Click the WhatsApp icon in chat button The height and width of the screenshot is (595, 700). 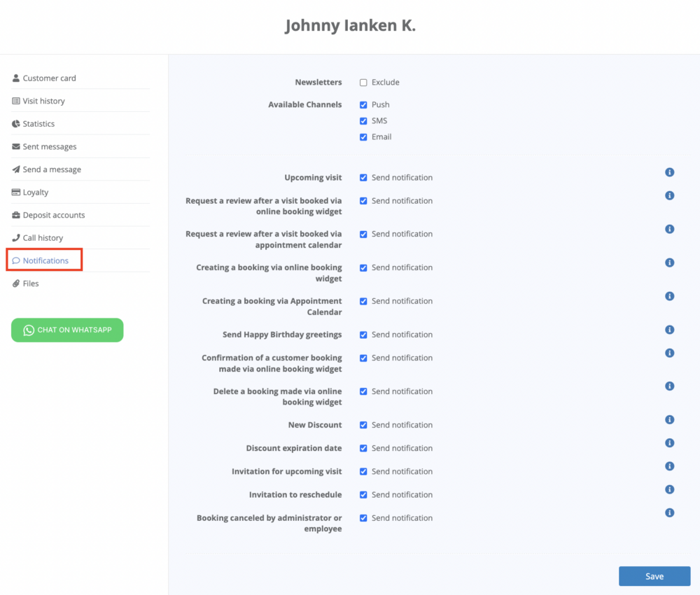[29, 330]
